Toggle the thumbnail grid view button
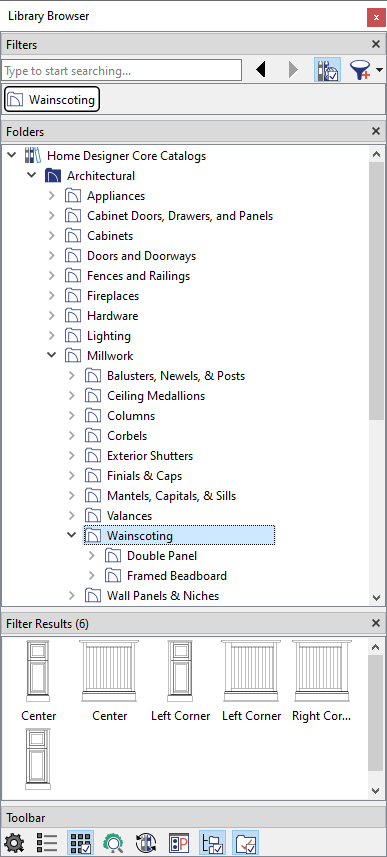387x857 pixels. [x=80, y=843]
